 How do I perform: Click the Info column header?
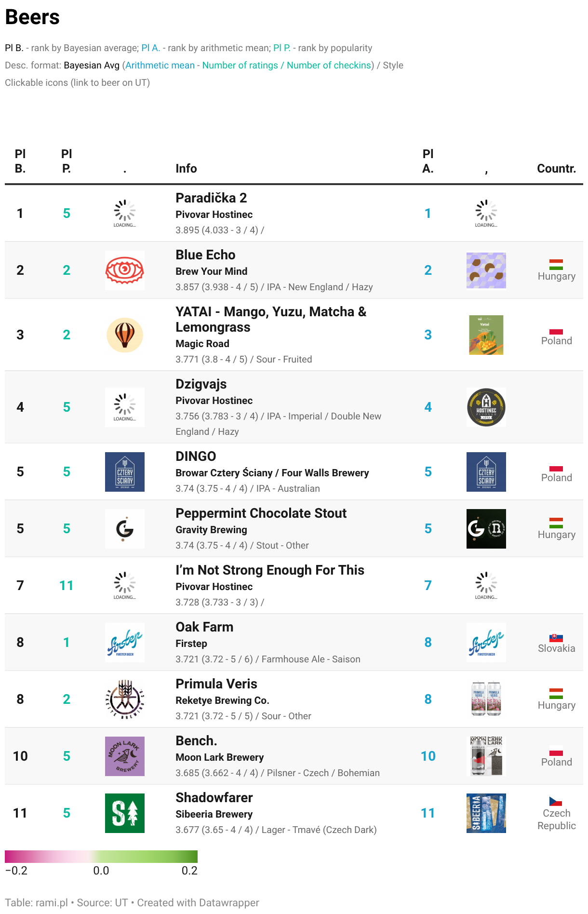[x=186, y=168]
